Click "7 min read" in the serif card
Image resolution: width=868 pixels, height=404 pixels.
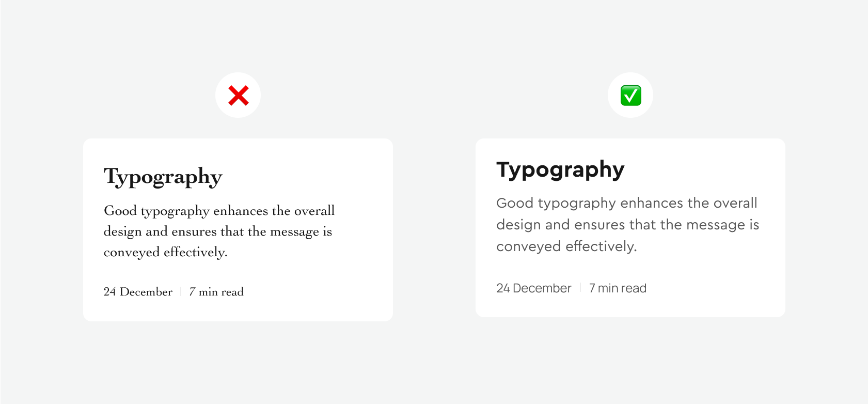[x=216, y=292]
